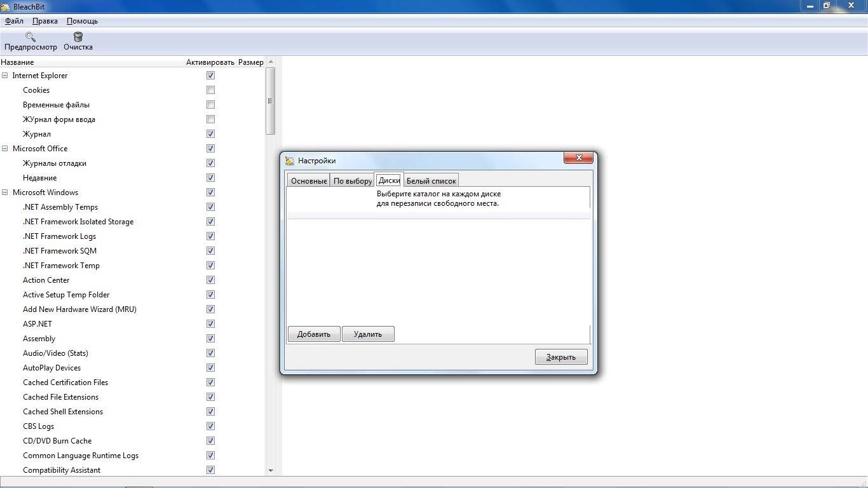Select the .NET Framework SQM row
This screenshot has width=868, height=488.
[132, 251]
